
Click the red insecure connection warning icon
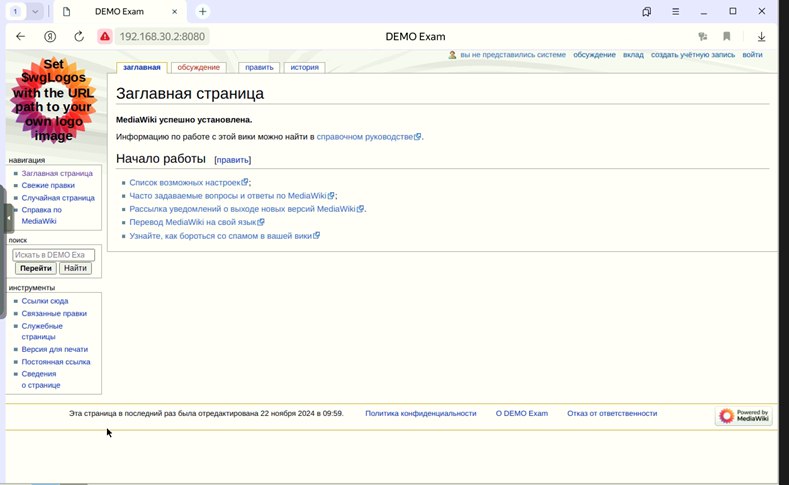(105, 36)
